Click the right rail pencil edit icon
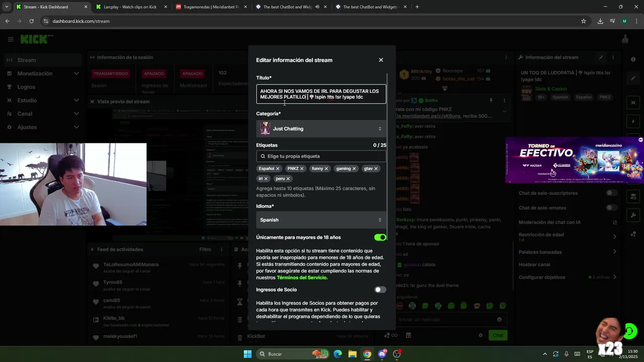 click(633, 78)
